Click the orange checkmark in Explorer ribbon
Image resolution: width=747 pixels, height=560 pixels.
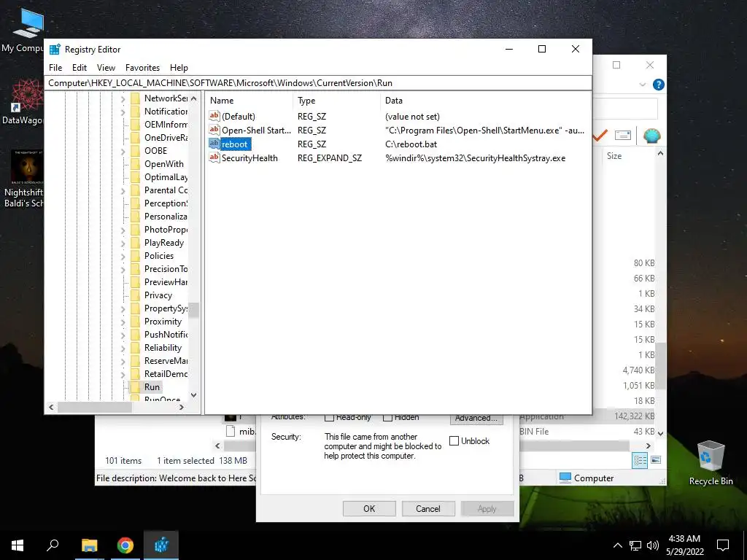(600, 136)
